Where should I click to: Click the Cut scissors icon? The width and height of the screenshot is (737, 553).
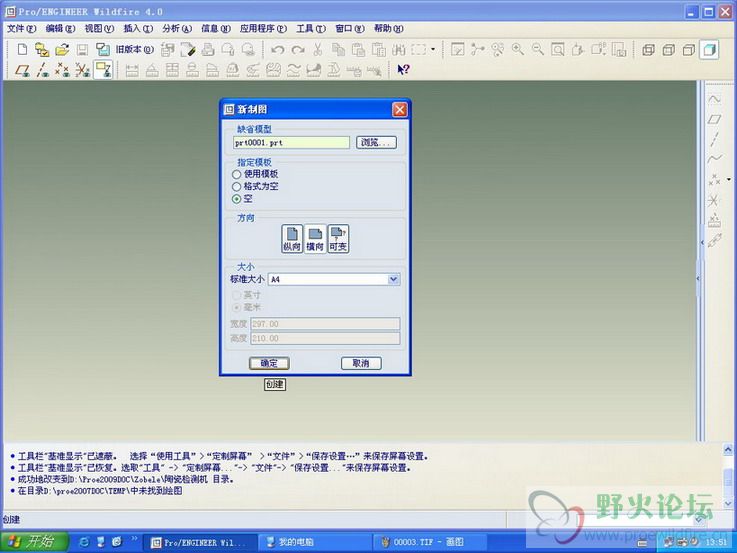pyautogui.click(x=318, y=49)
